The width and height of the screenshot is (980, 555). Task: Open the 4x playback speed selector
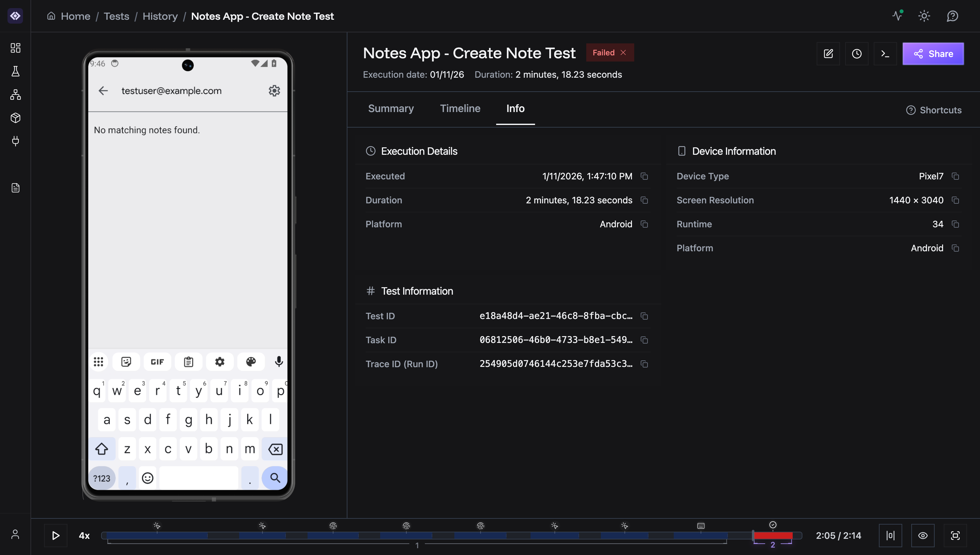84,535
